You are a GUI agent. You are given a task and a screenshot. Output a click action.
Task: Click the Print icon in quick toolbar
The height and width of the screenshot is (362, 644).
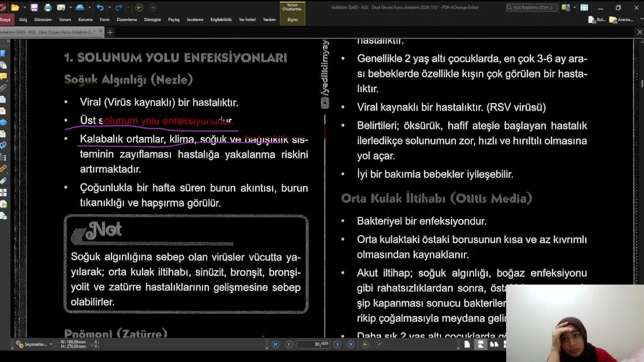point(48,8)
